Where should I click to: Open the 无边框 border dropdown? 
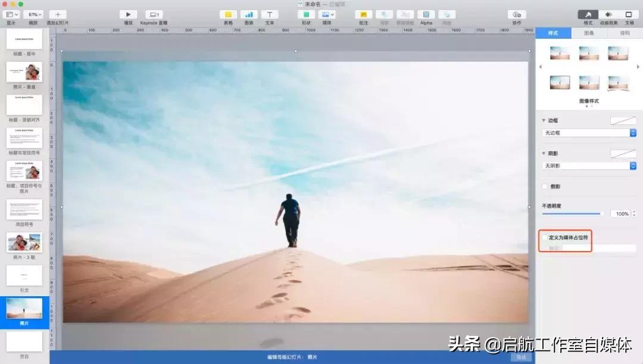[588, 132]
